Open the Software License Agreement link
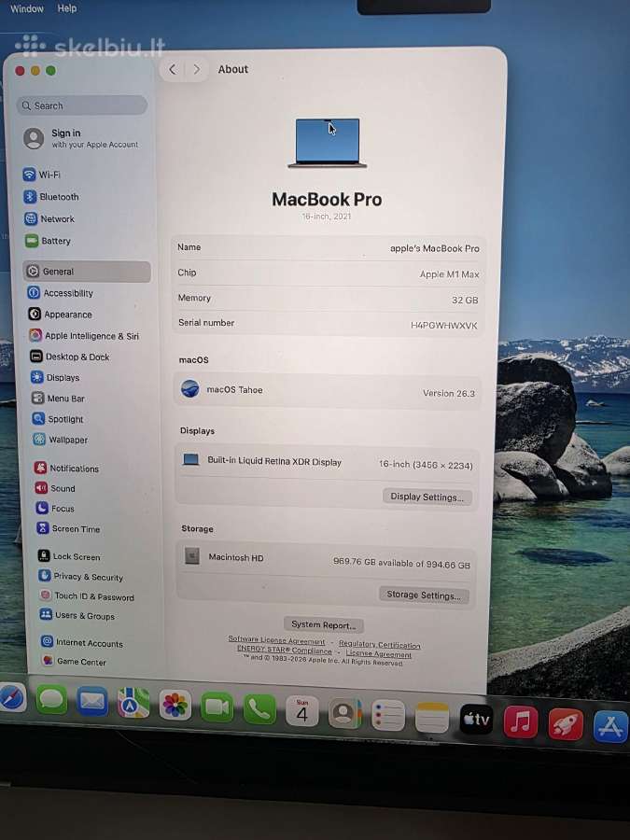The height and width of the screenshot is (840, 630). tap(276, 640)
